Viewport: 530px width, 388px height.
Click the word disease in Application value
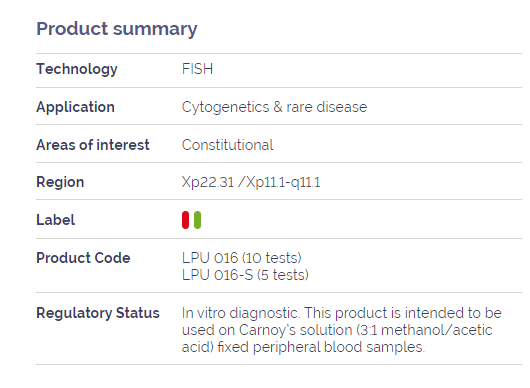click(342, 107)
